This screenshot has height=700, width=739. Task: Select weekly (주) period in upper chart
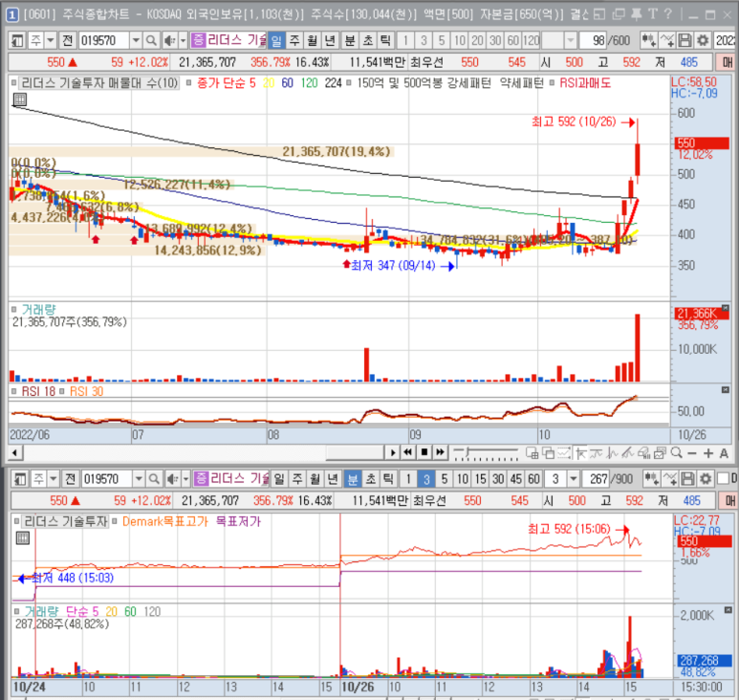point(294,40)
